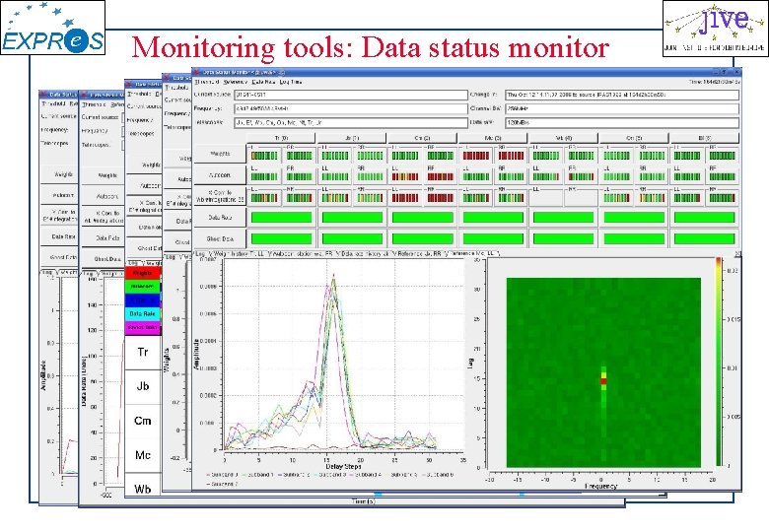This screenshot has height=532, width=769.
Task: Click the Data Status Monitor title bar icon
Action: pyautogui.click(x=196, y=72)
